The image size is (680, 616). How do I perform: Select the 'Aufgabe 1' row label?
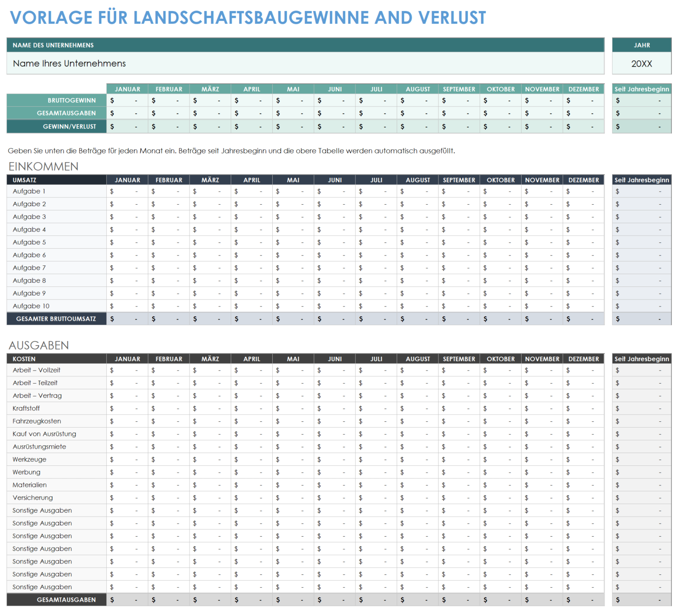(x=56, y=191)
